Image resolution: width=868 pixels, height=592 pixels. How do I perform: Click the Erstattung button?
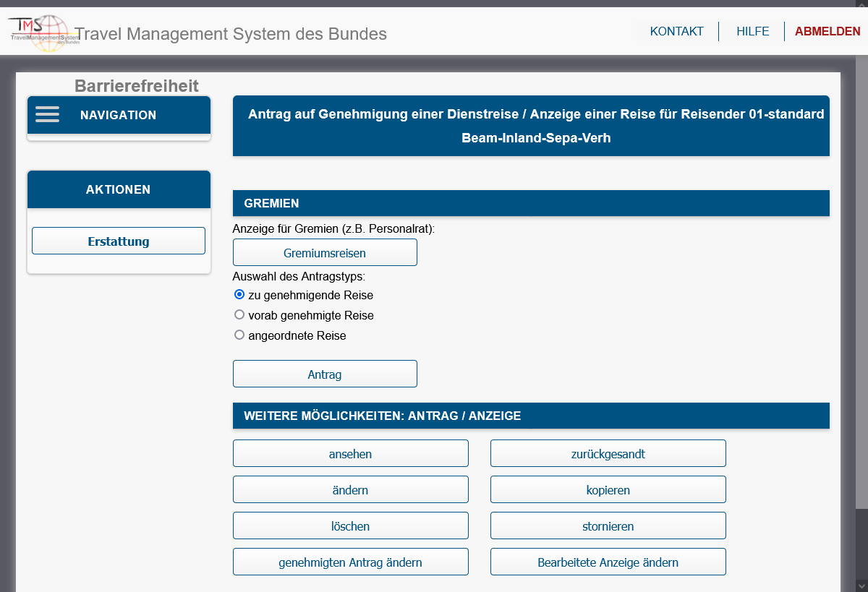coord(119,241)
